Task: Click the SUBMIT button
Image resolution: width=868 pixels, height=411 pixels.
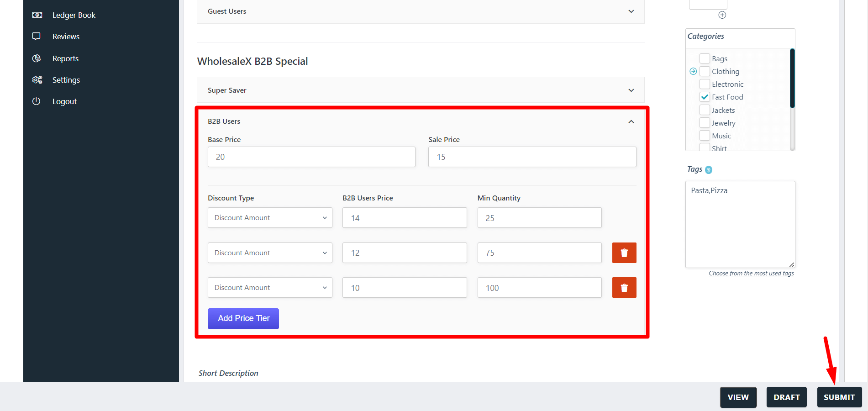Action: pyautogui.click(x=839, y=397)
